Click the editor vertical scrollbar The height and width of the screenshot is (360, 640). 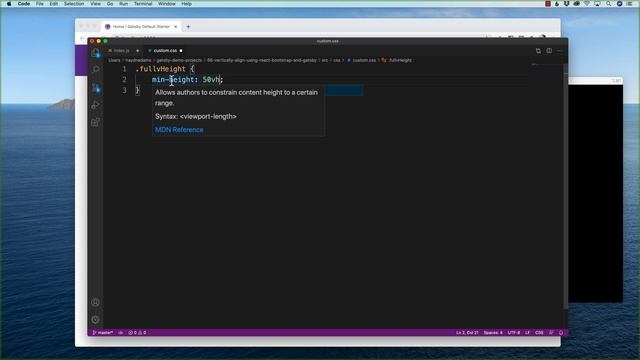coord(565,186)
